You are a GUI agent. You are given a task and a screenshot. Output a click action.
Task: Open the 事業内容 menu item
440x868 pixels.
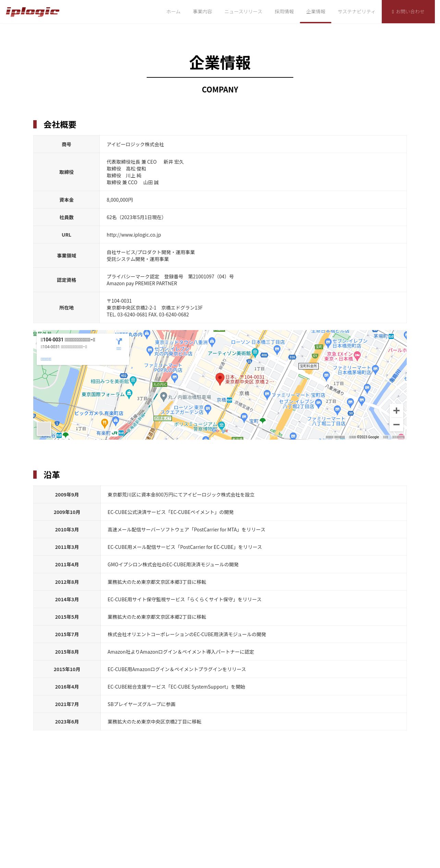[x=202, y=12]
